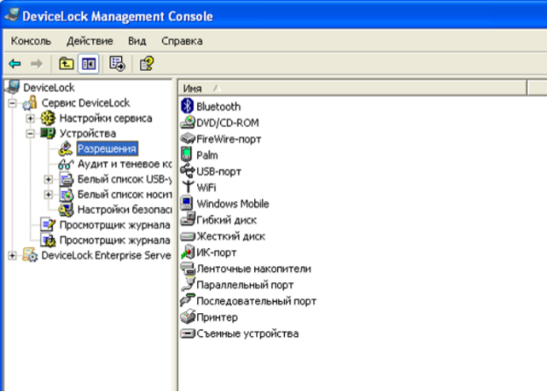547x392 pixels.
Task: Click the Up One Level toolbar icon
Action: pos(67,63)
